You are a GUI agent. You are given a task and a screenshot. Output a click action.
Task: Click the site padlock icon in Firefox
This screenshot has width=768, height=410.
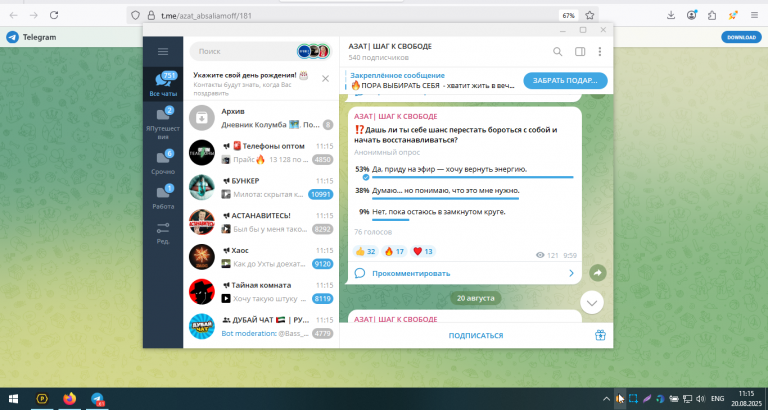pyautogui.click(x=151, y=15)
